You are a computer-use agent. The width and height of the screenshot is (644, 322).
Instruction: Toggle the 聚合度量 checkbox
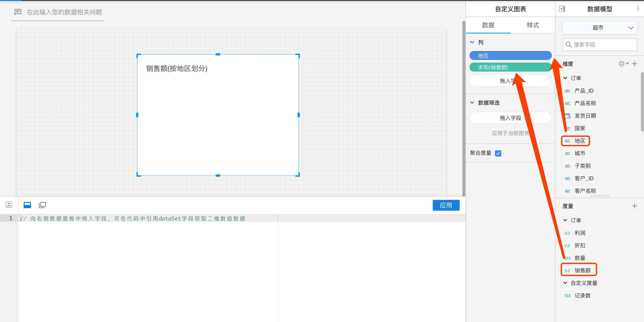(x=498, y=153)
